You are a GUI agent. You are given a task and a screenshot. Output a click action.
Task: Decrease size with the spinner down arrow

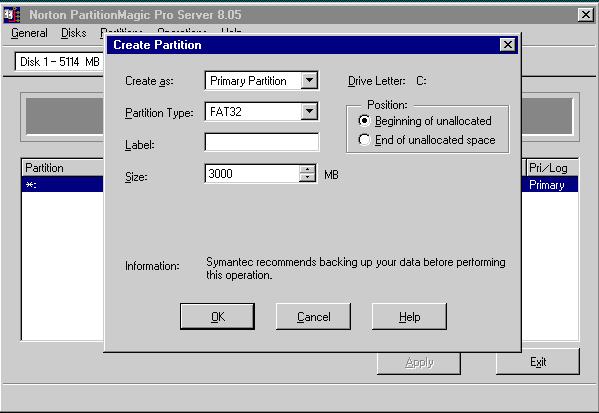pyautogui.click(x=308, y=178)
